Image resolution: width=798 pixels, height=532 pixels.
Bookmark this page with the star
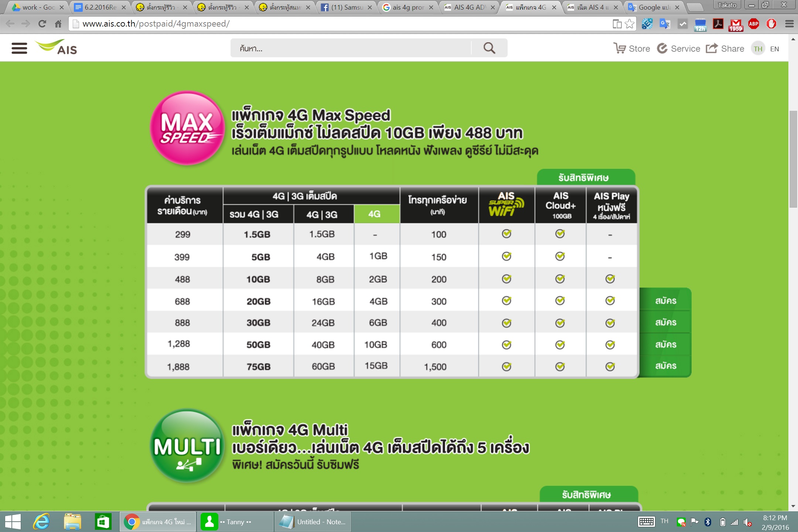pos(630,24)
